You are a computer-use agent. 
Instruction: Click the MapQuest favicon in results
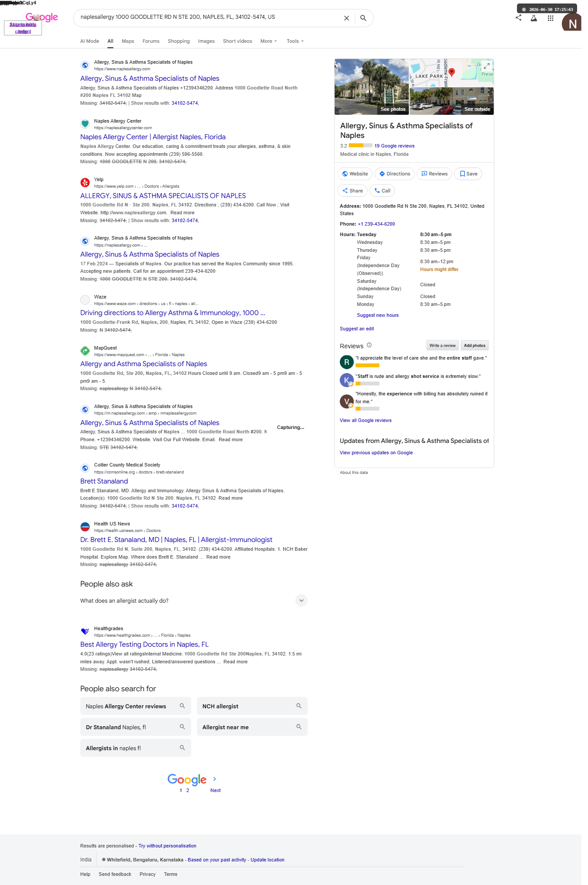pos(85,351)
